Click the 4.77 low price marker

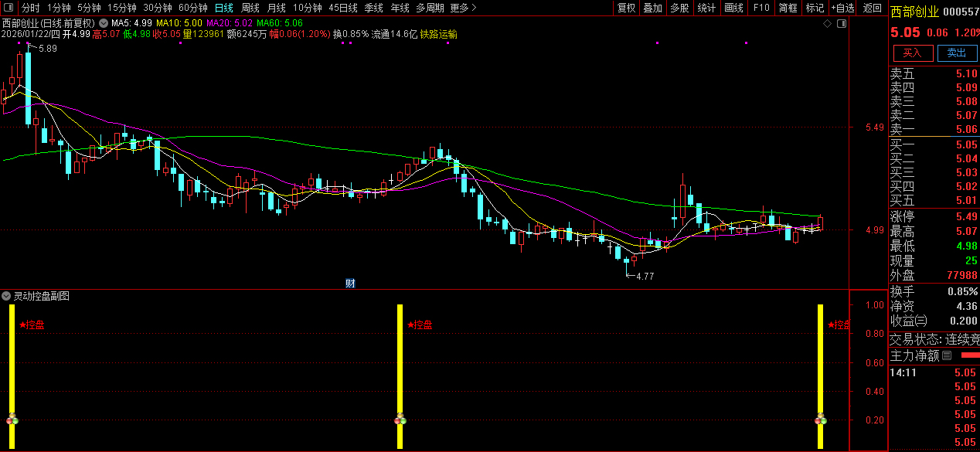coord(645,276)
